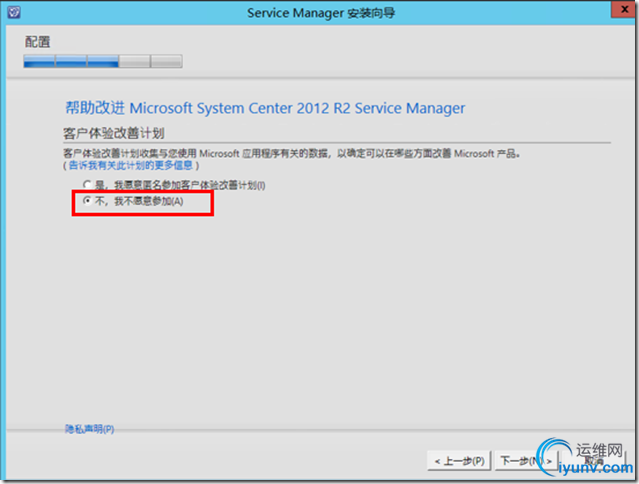Choose the 不，我不愿意参加(A) radio option

tap(88, 201)
